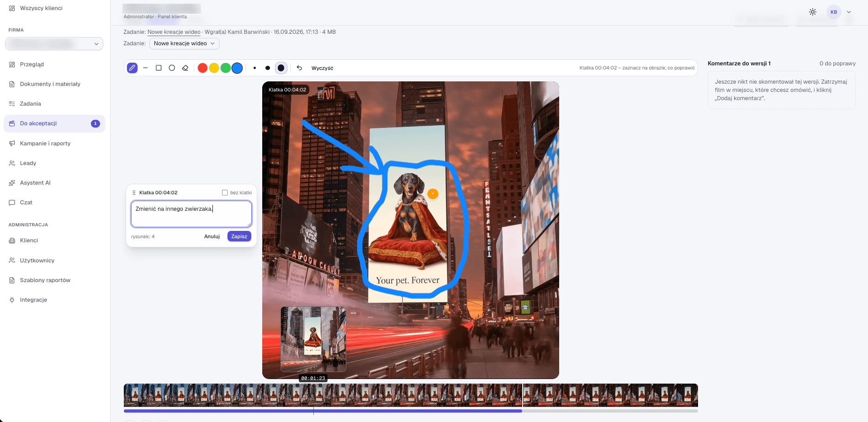Select the largest brush thickness
The height and width of the screenshot is (422, 868).
click(281, 68)
